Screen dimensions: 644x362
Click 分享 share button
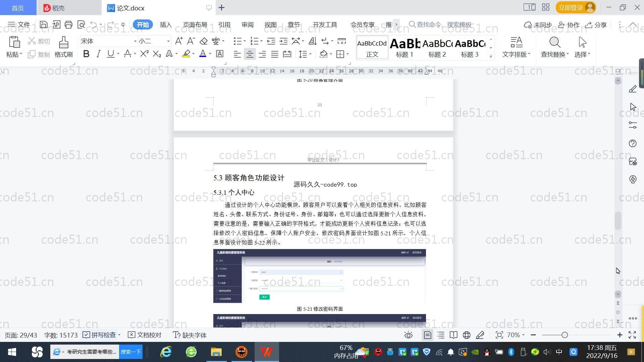[x=596, y=25]
